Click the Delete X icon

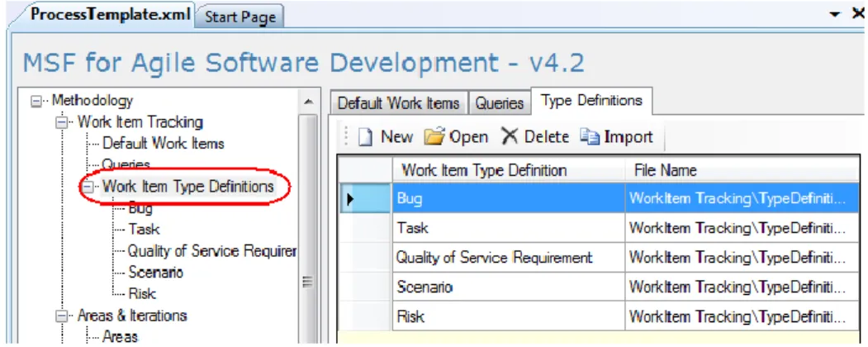click(x=510, y=136)
